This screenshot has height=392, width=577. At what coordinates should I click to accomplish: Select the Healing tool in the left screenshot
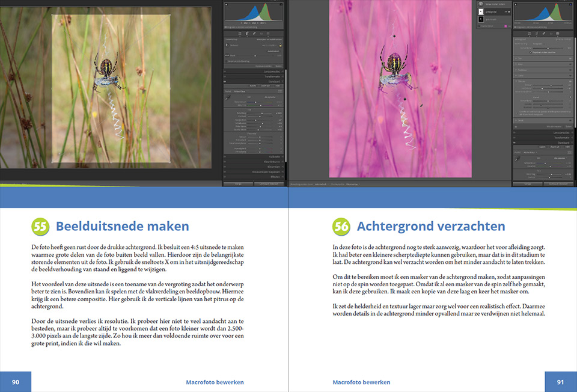tap(254, 34)
